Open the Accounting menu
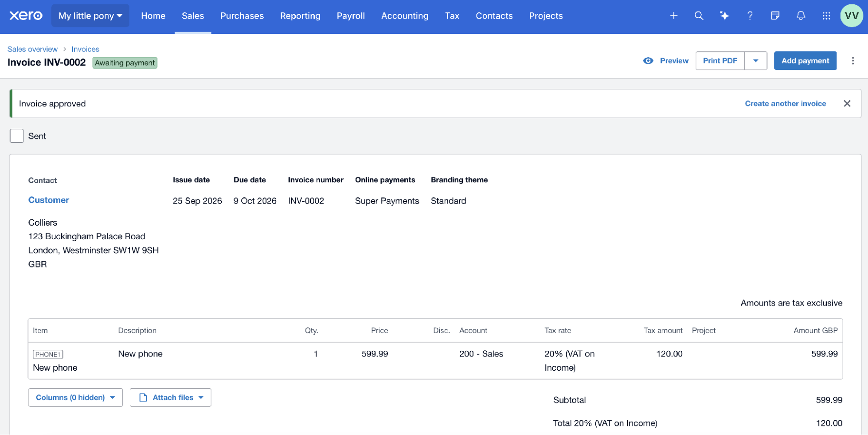The height and width of the screenshot is (435, 868). click(405, 16)
